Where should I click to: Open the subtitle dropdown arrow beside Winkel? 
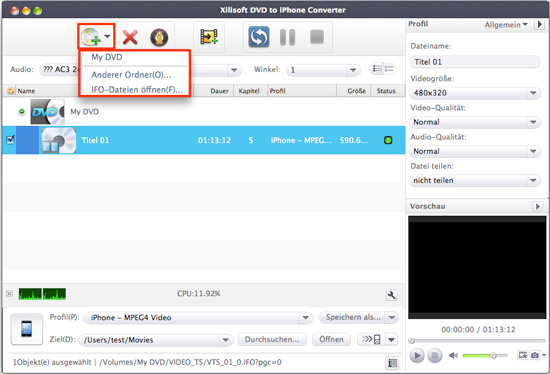coord(234,70)
